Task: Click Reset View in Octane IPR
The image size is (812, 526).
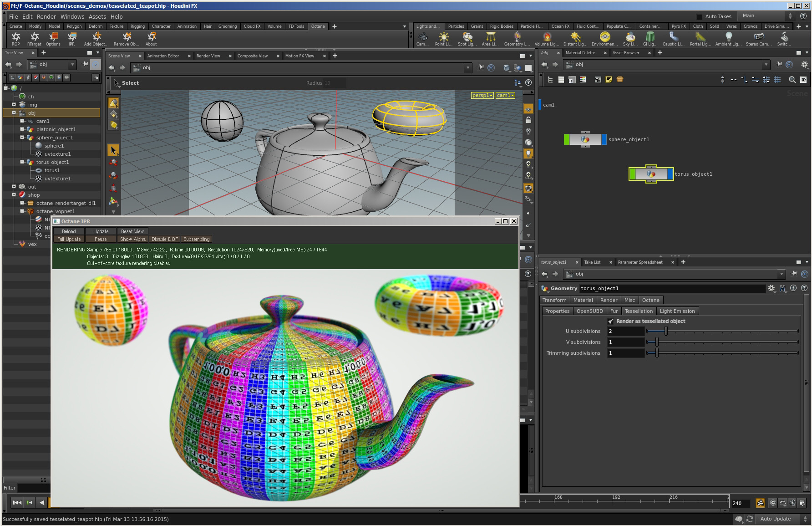Action: pyautogui.click(x=132, y=231)
